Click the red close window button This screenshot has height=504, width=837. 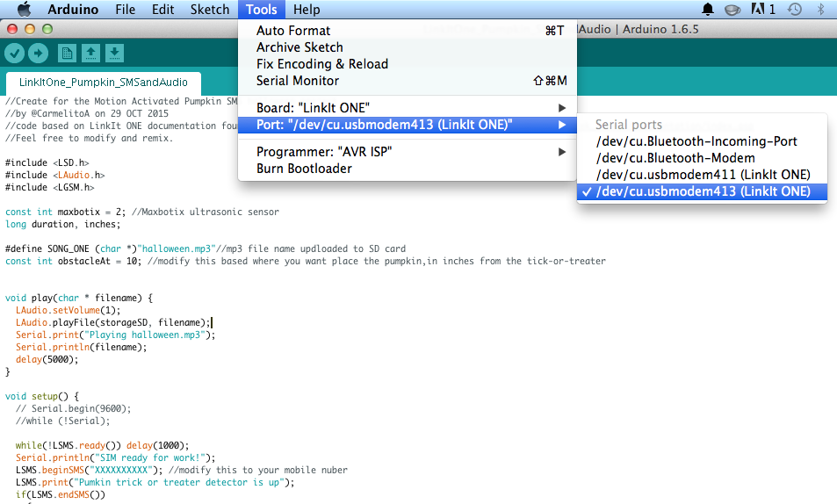click(x=12, y=29)
